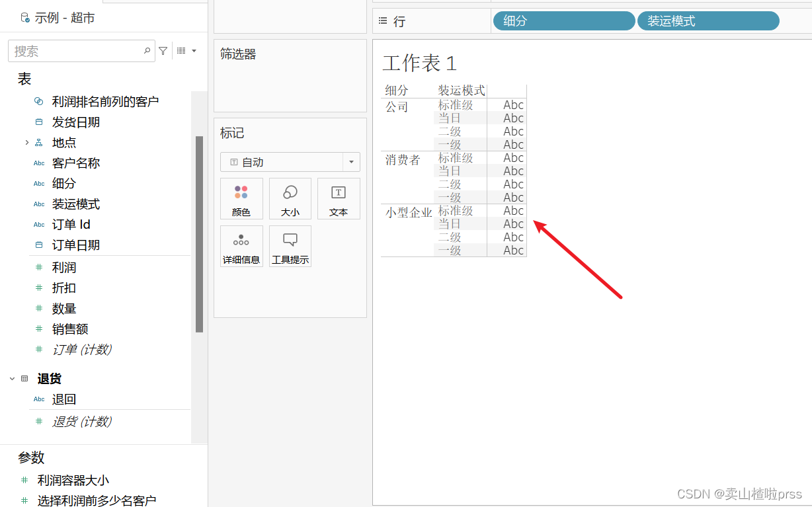
Task: Collapse the 退货 table in data pane
Action: pyautogui.click(x=11, y=378)
